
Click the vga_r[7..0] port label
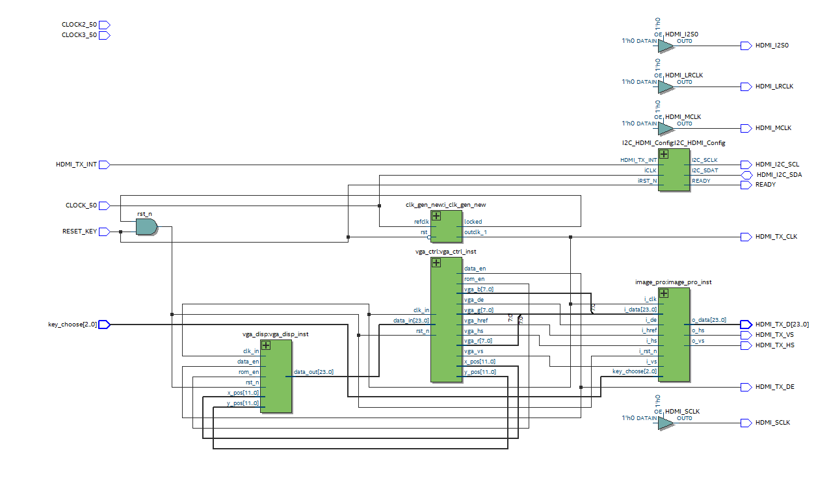click(478, 341)
